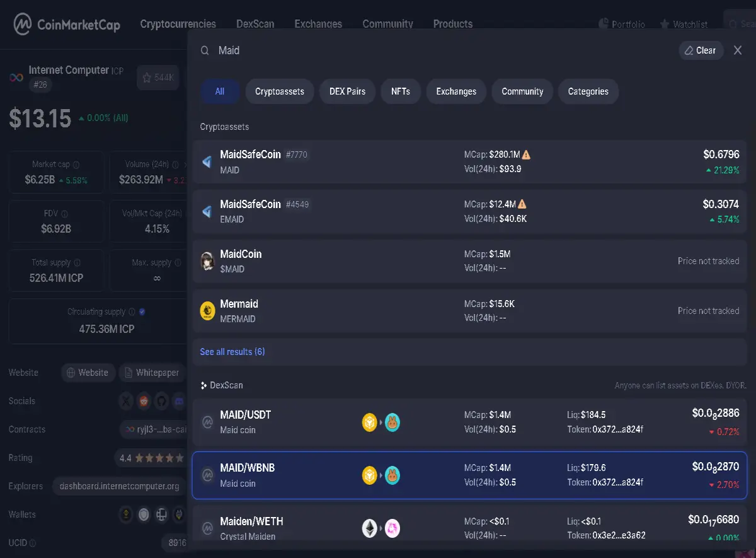Screen dimensions: 756x558
Task: Copy the ryjl3 contract address chip
Action: click(154, 429)
